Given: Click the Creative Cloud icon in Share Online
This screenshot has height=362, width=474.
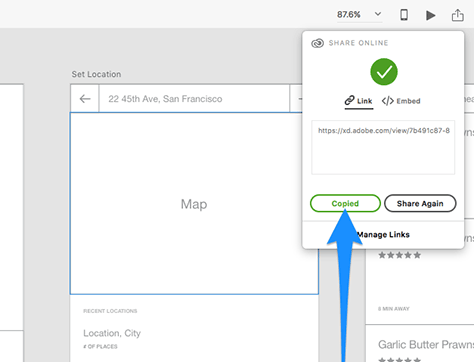Looking at the screenshot, I should (317, 43).
